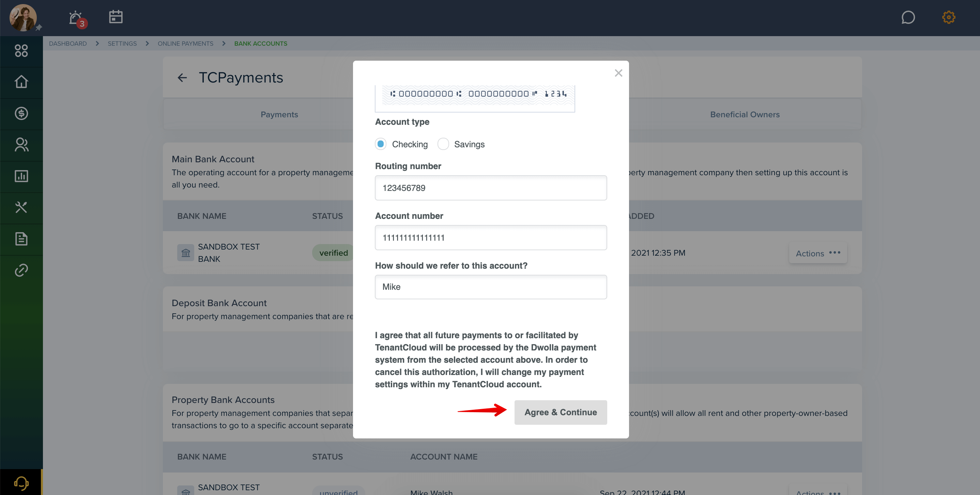Go to DASHBOARD breadcrumb

coord(68,43)
